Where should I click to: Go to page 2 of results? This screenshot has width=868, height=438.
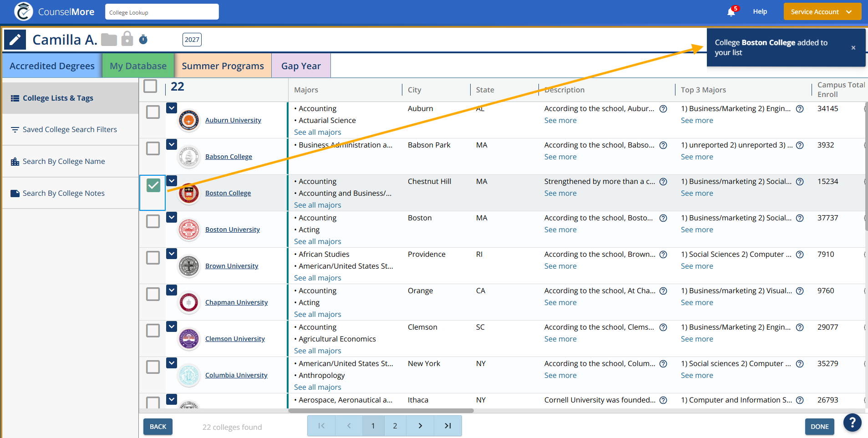click(x=395, y=426)
